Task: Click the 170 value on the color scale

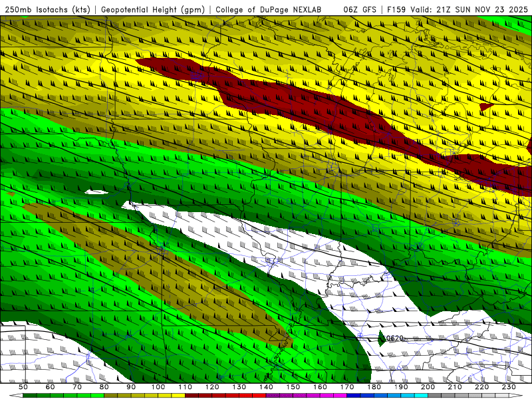Action: [x=347, y=387]
